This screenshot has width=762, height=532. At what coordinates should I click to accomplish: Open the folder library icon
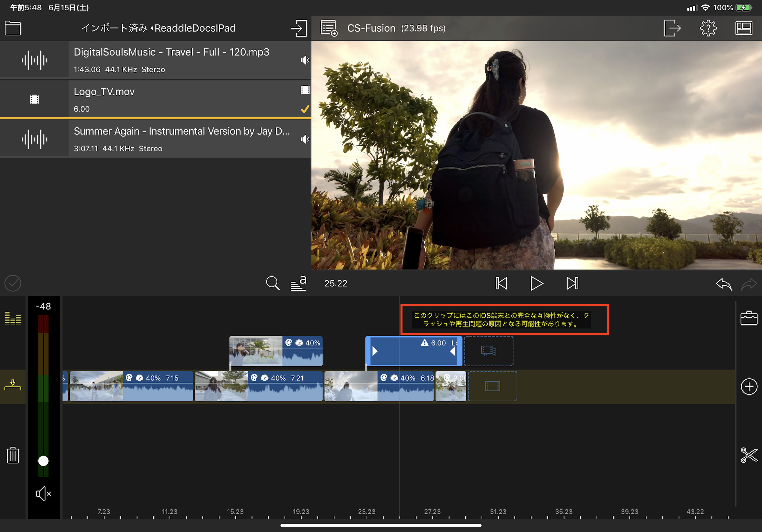(13, 28)
